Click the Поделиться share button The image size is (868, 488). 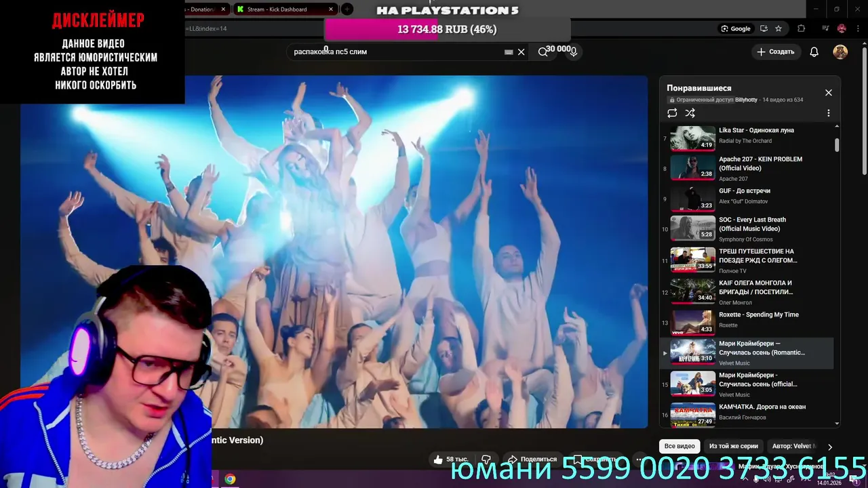(532, 460)
